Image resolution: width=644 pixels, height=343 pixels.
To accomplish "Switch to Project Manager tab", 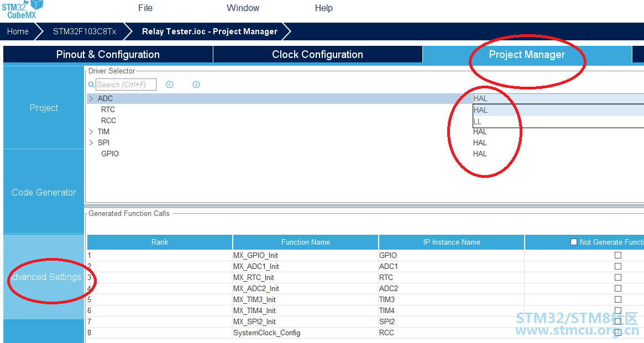I will tap(527, 55).
